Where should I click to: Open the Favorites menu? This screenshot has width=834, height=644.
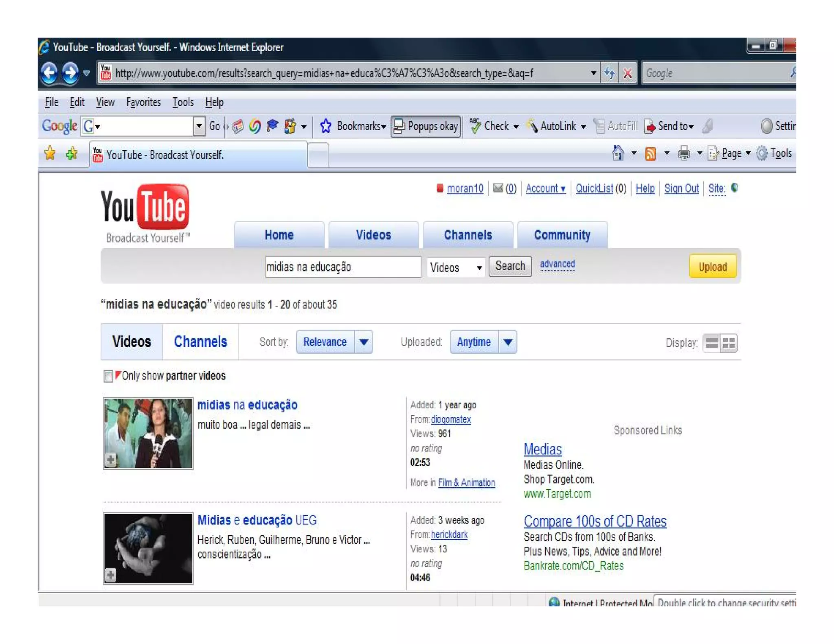tap(143, 102)
